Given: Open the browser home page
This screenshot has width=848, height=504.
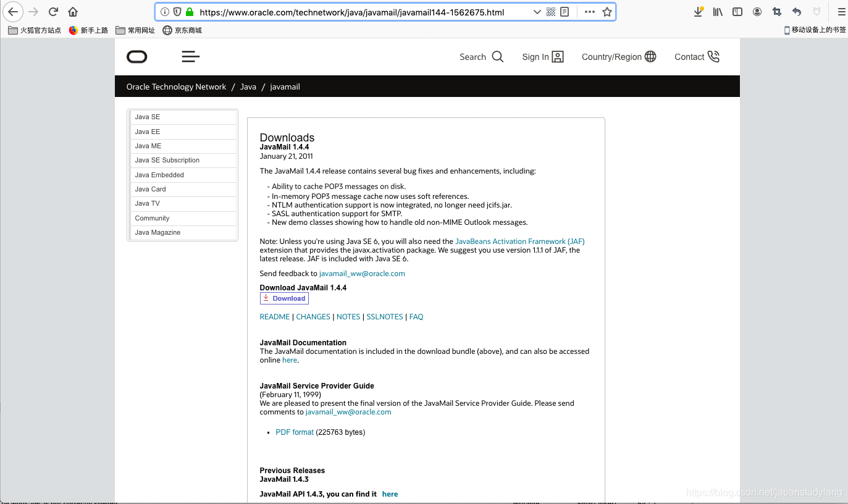Looking at the screenshot, I should point(73,12).
